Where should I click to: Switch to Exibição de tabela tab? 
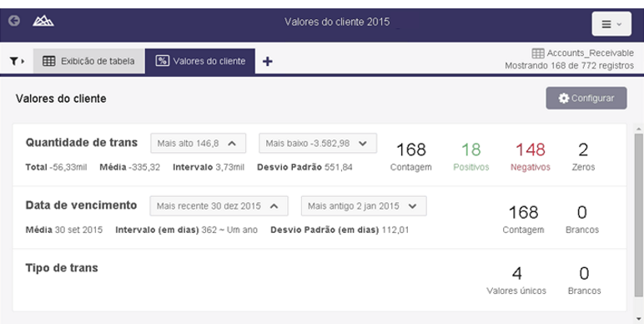click(88, 61)
